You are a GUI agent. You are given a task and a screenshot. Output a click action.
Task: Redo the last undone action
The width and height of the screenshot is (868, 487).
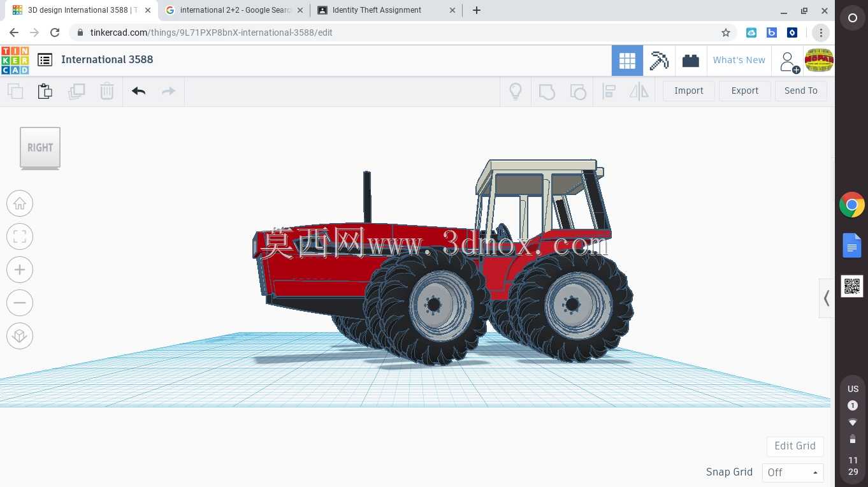click(168, 91)
